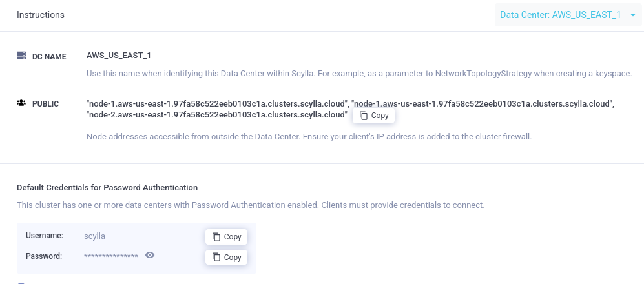This screenshot has height=284, width=644.
Task: Copy the Username value
Action: tap(226, 237)
